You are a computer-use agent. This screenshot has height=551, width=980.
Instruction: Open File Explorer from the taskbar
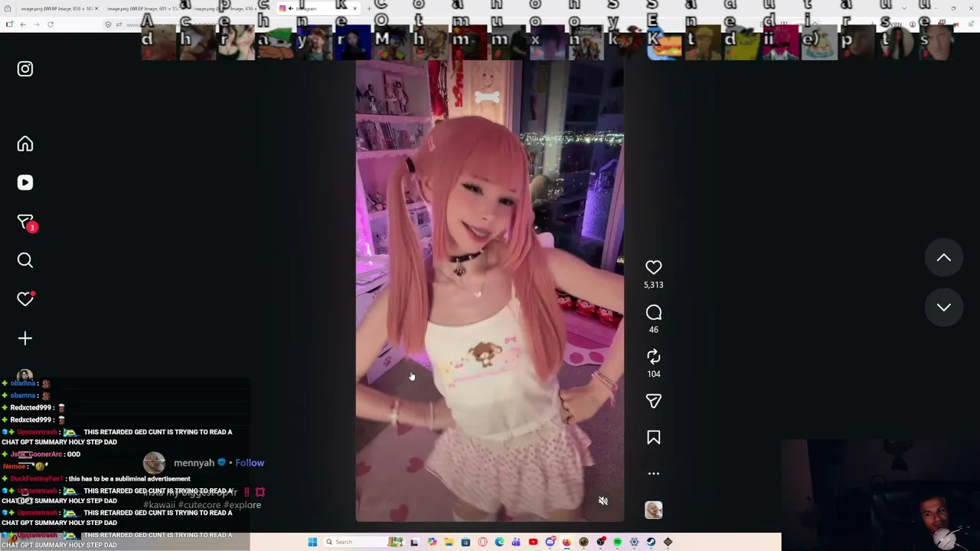pos(449,543)
